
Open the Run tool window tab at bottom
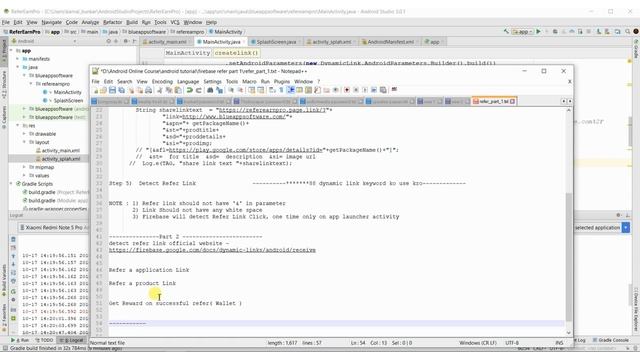tap(20, 340)
